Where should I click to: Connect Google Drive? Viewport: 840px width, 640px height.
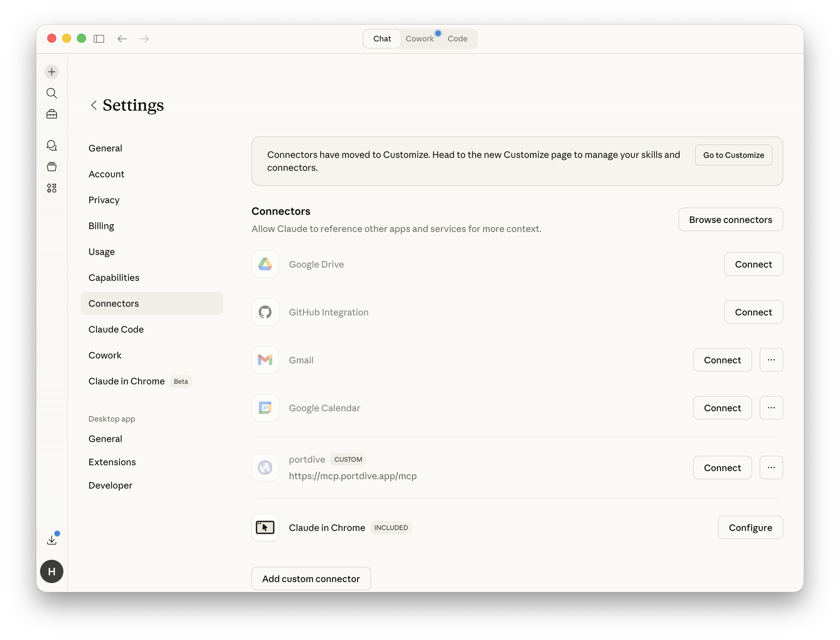(x=753, y=264)
